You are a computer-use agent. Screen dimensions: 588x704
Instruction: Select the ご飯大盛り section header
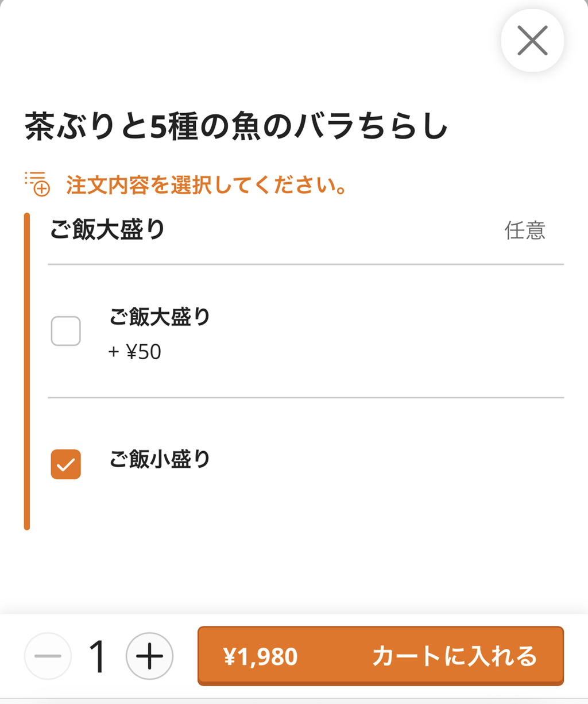point(107,229)
